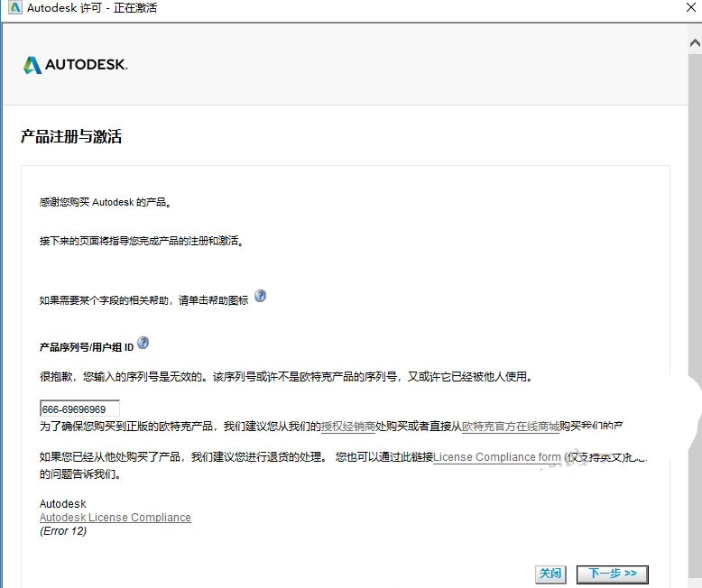Open the 欧特克官方在线商城 link

tap(511, 427)
